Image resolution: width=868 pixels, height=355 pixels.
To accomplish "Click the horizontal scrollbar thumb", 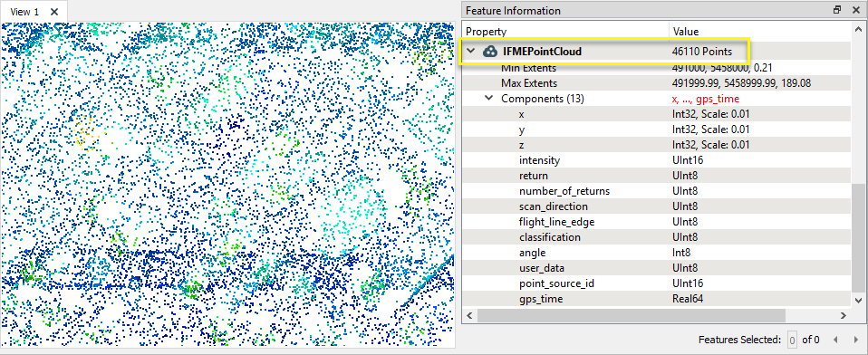I will click(x=632, y=315).
